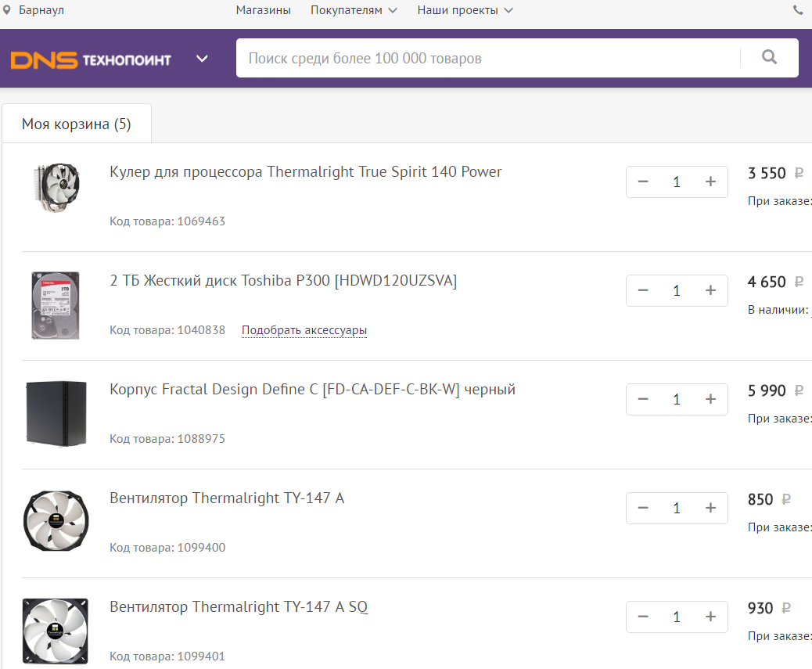
Task: Click the phone icon in top bar
Action: click(798, 10)
